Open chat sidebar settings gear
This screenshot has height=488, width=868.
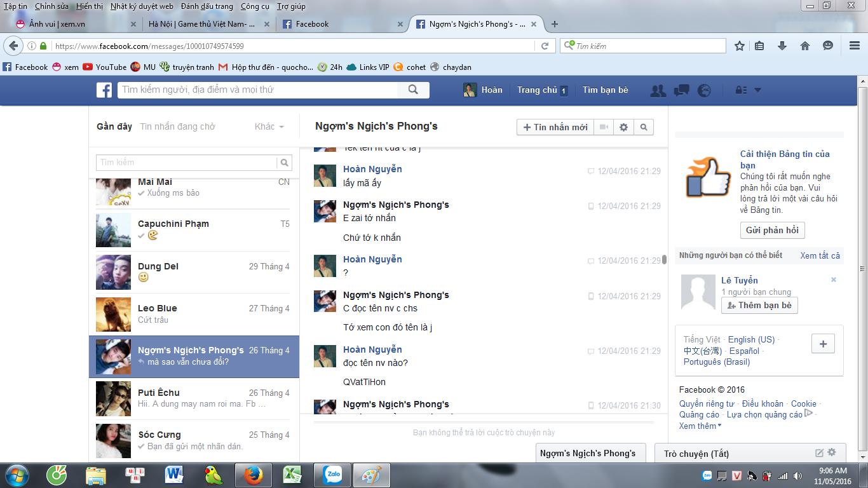[x=832, y=452]
